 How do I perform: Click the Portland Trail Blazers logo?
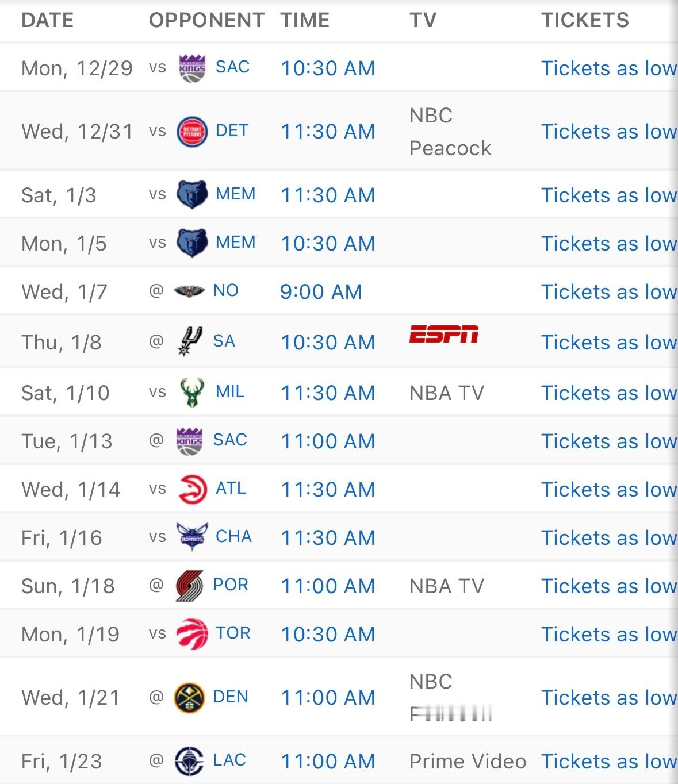[x=189, y=586]
